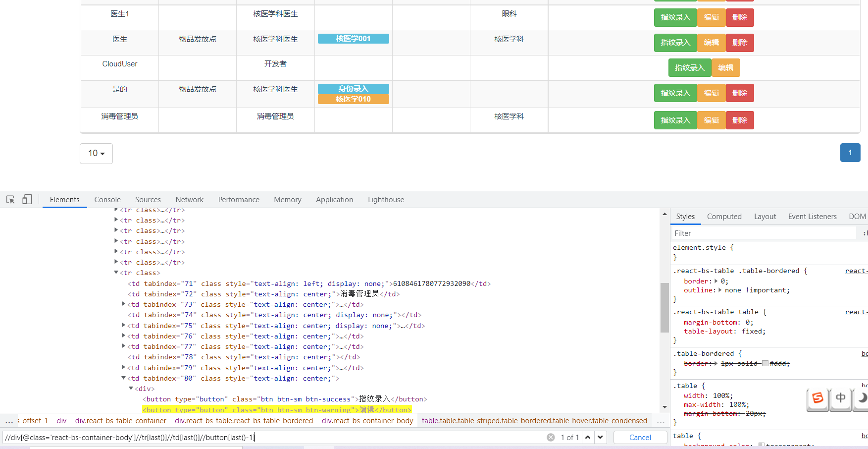Screen dimensions: 868x449
Task: Open the Lighthouse tab
Action: (386, 200)
